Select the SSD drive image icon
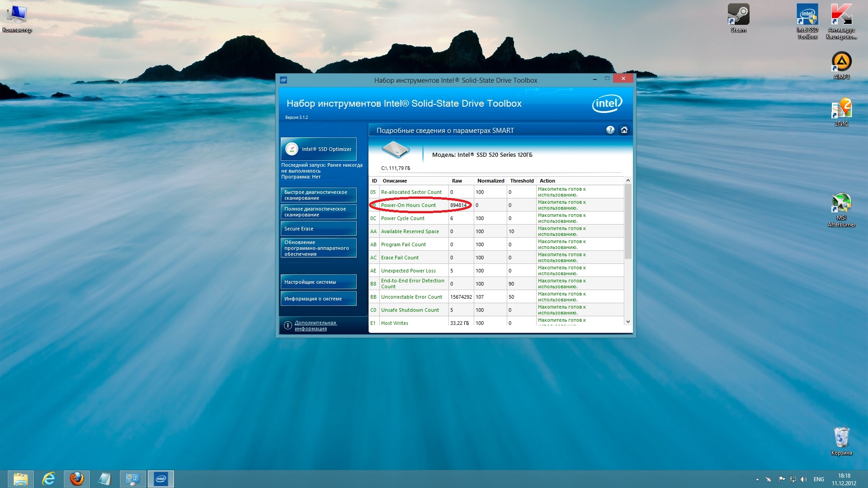Image resolution: width=868 pixels, height=488 pixels. coord(396,150)
